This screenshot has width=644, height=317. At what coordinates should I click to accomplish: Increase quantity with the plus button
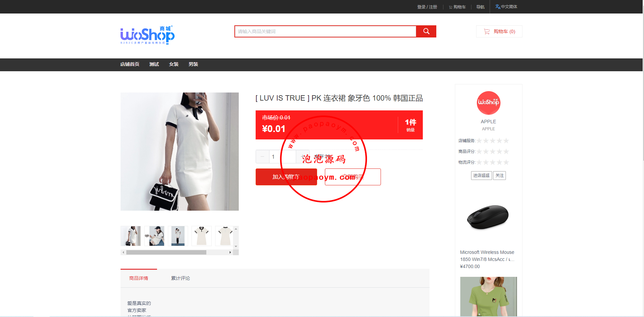(x=302, y=157)
